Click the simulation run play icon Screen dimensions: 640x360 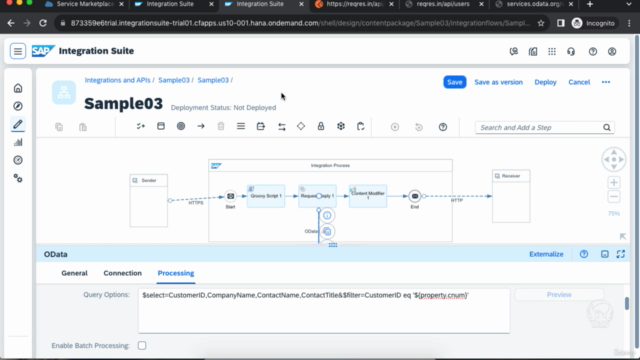click(x=395, y=127)
